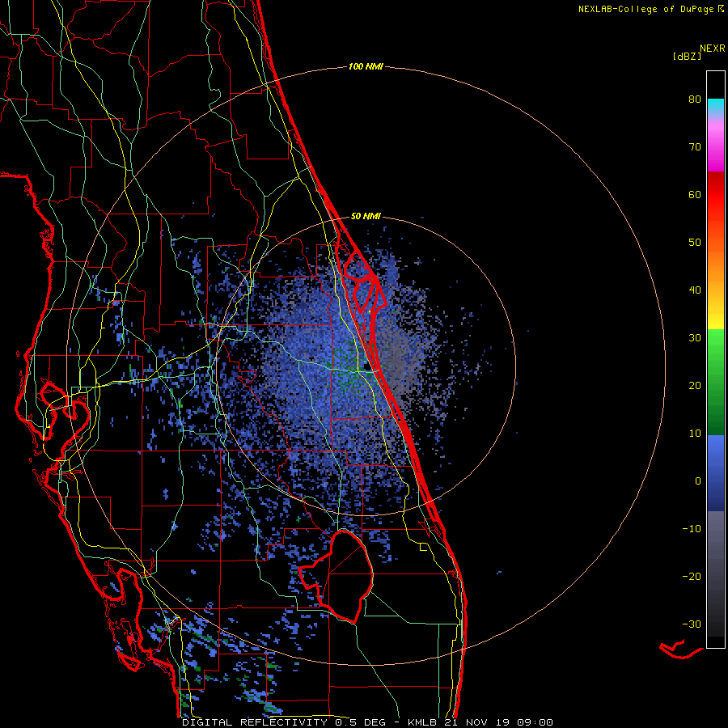The image size is (728, 728).
Task: Click the -20 dBZ scale label
Action: point(692,577)
